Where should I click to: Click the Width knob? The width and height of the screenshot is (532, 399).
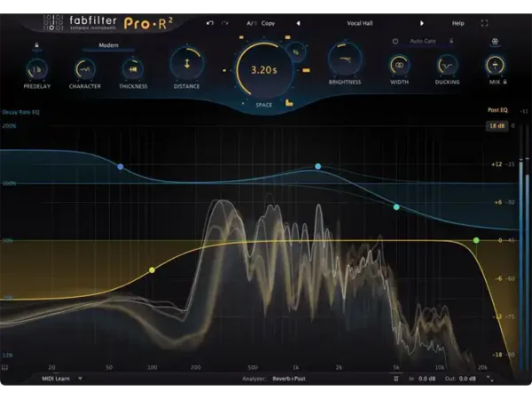click(x=399, y=65)
